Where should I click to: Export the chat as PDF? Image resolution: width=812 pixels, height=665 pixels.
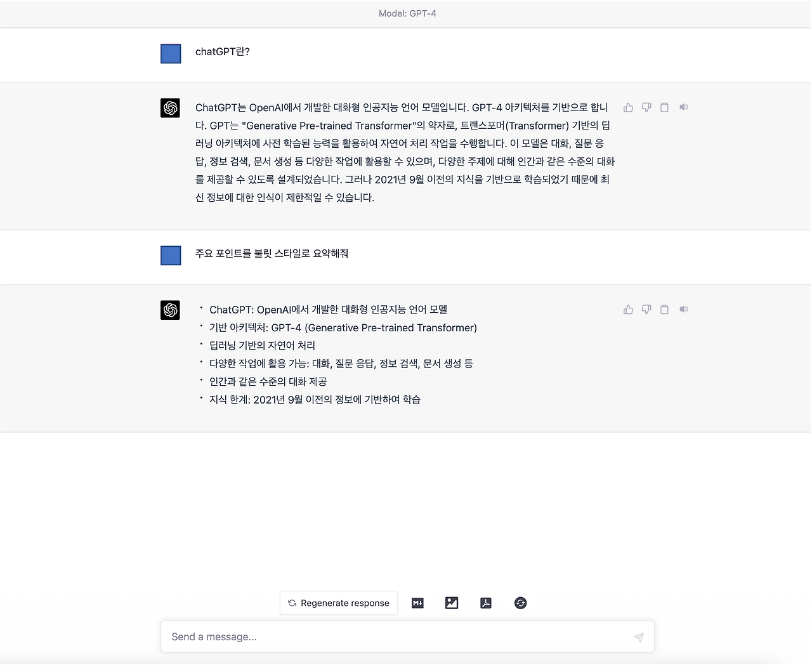[486, 603]
